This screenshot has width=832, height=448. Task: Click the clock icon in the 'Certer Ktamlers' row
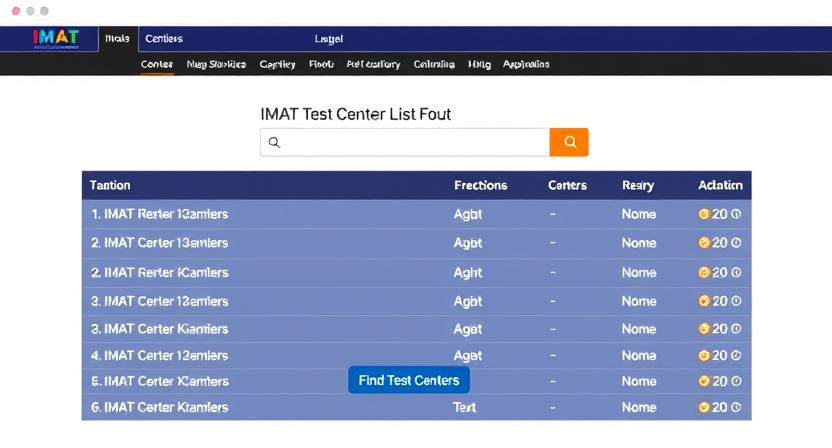coord(736,407)
